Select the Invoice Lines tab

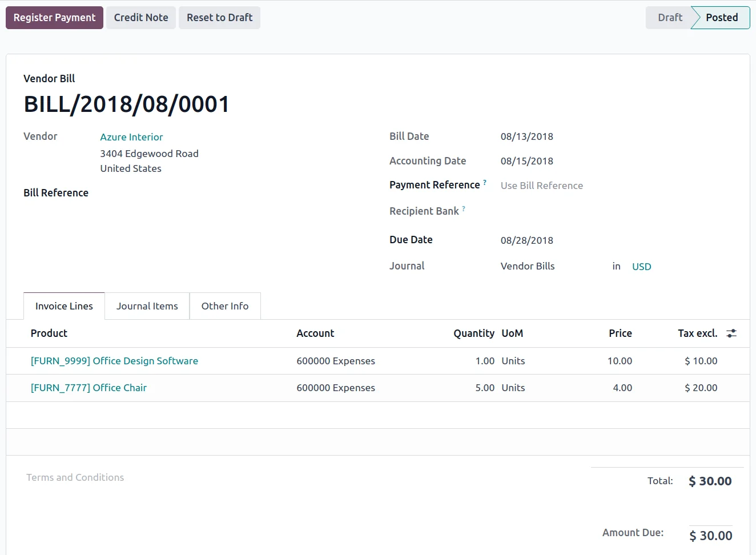(63, 305)
